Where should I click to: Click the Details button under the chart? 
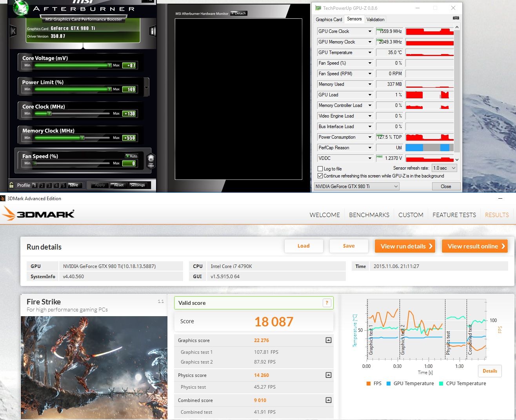pos(490,371)
